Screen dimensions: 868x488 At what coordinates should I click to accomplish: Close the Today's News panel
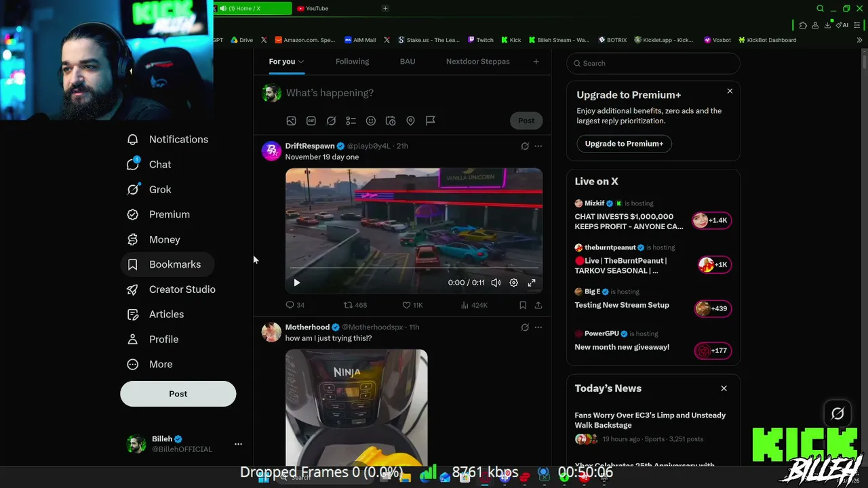coord(724,388)
